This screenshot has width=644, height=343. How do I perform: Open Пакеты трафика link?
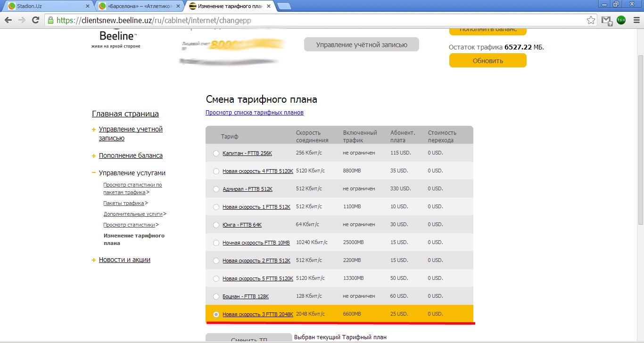tap(124, 203)
